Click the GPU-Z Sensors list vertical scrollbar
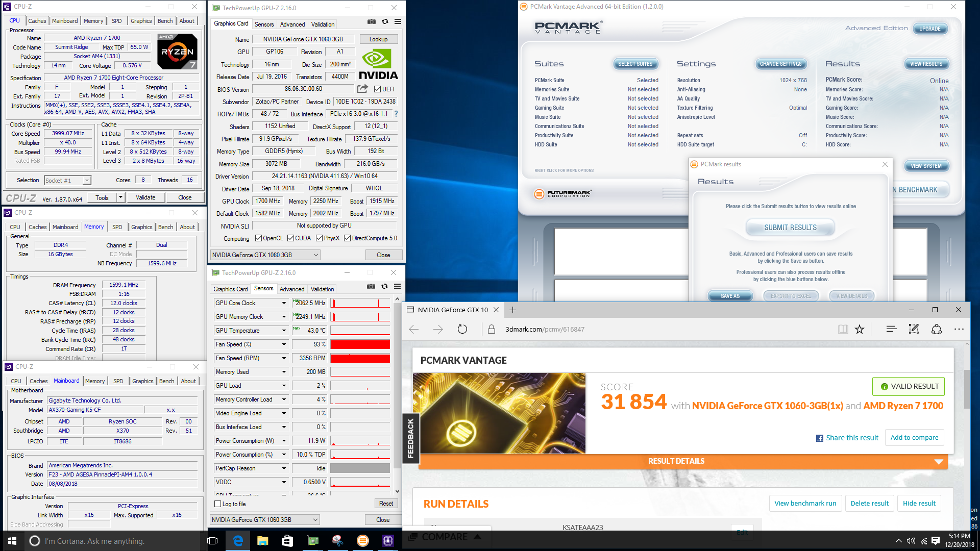This screenshot has width=980, height=551. coord(398,395)
